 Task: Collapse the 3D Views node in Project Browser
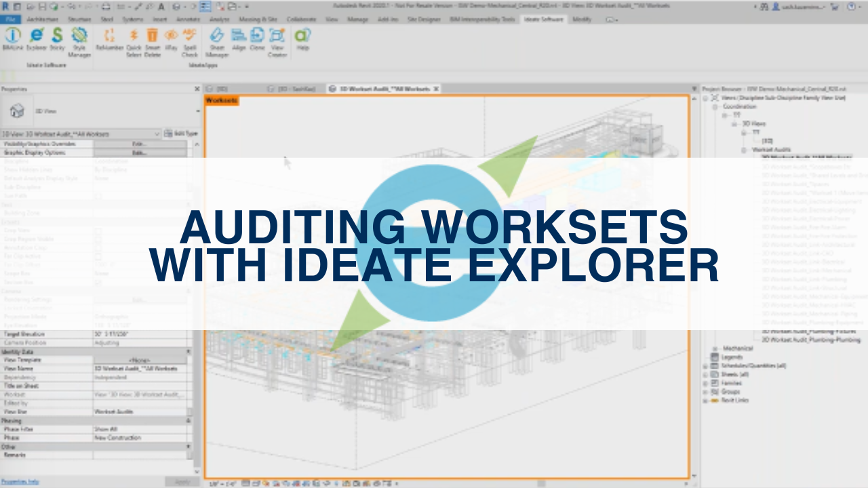tap(734, 124)
